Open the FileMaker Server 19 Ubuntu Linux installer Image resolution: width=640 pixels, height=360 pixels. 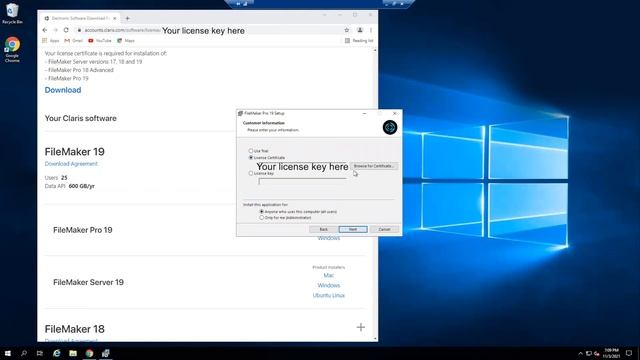[x=329, y=295]
